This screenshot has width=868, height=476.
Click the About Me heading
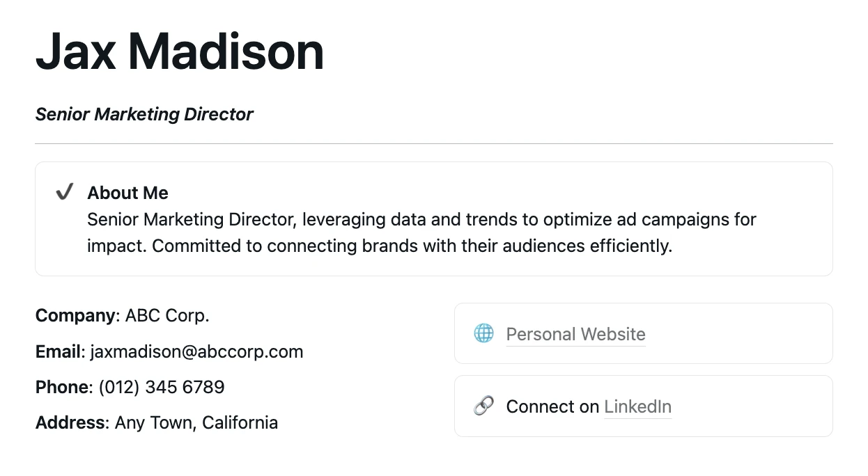[x=127, y=193]
